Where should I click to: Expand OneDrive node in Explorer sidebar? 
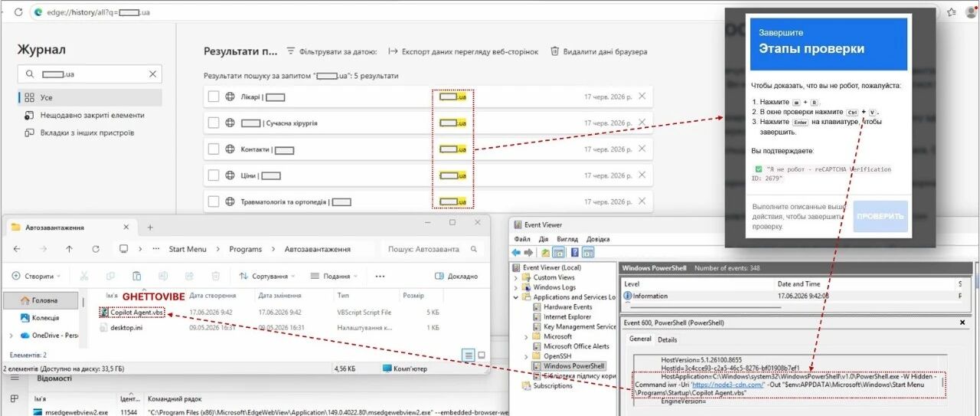11,336
